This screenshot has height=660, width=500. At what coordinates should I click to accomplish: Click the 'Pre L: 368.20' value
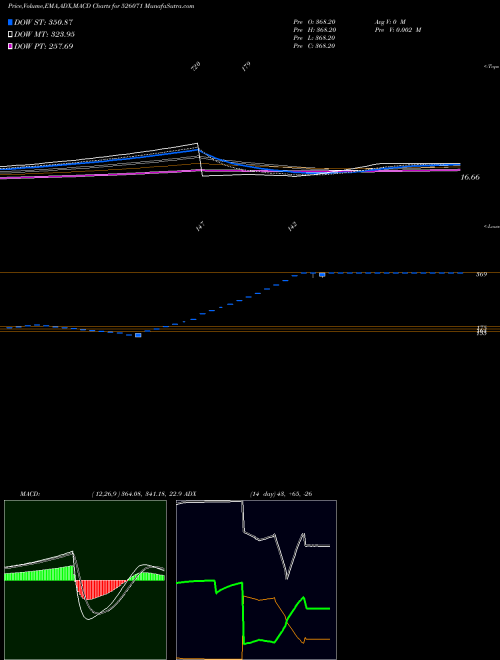coord(314,38)
